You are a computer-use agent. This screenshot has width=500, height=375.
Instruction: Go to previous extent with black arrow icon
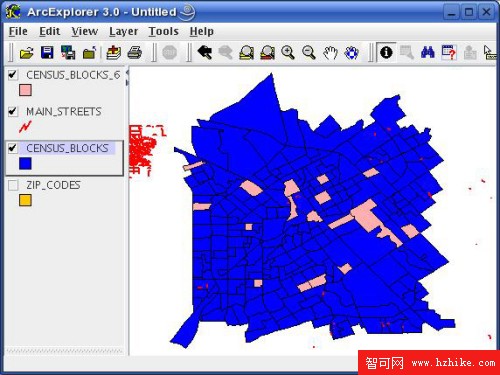click(205, 53)
